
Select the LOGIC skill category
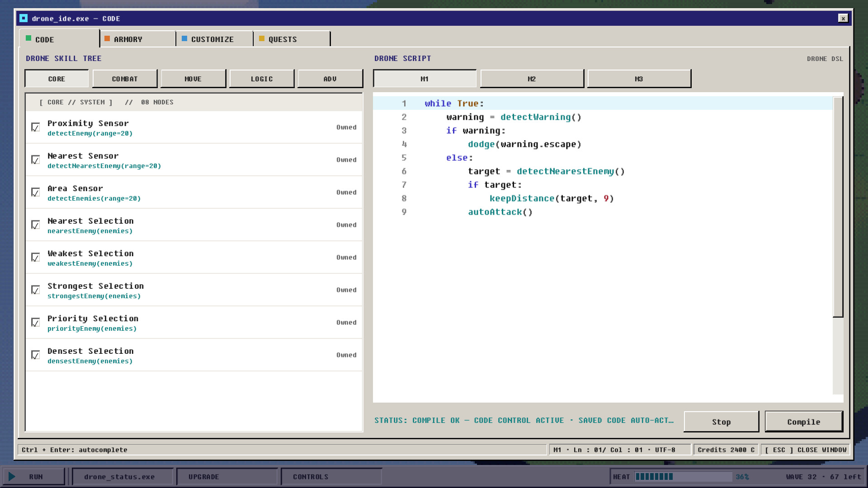click(262, 79)
